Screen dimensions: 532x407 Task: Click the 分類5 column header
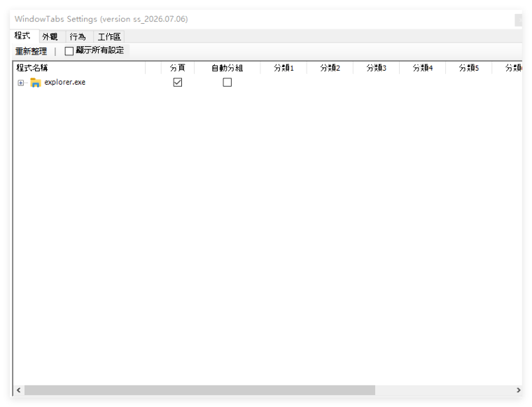click(469, 68)
